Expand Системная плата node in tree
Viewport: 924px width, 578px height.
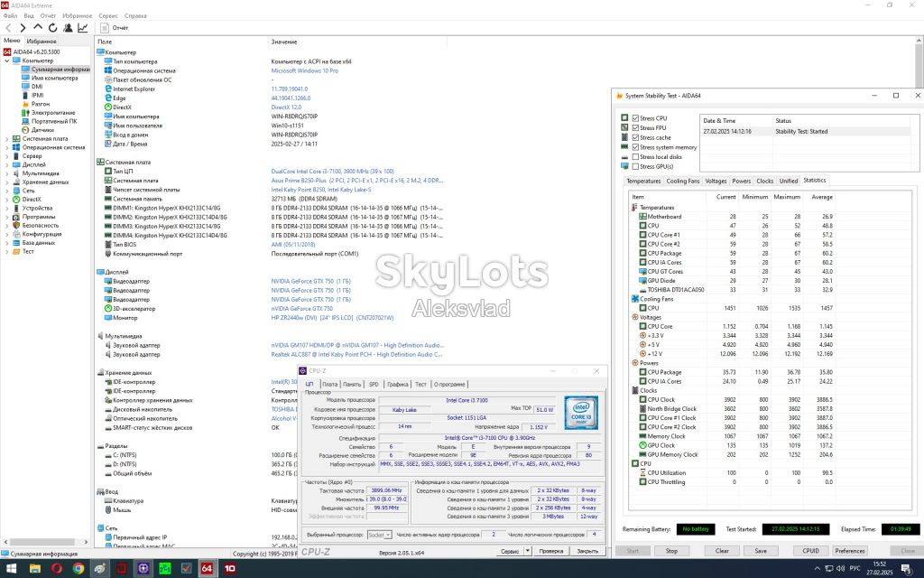[x=6, y=138]
